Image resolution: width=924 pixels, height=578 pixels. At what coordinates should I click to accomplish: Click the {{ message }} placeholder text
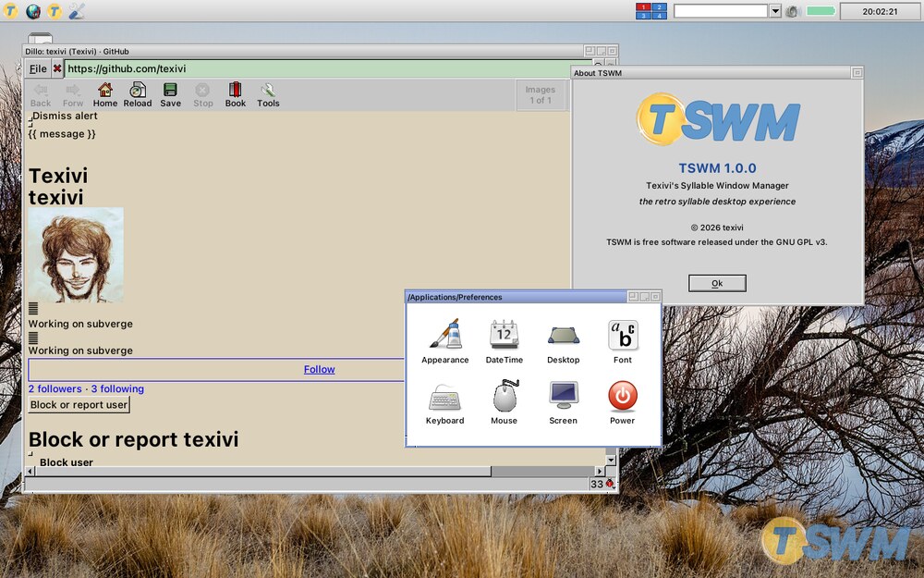[x=62, y=134]
